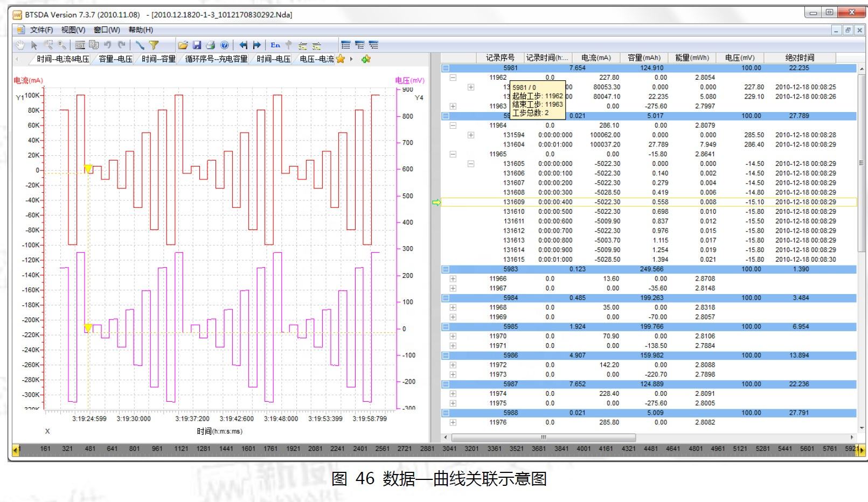
Task: Select the arrow pointer tool
Action: coord(34,45)
